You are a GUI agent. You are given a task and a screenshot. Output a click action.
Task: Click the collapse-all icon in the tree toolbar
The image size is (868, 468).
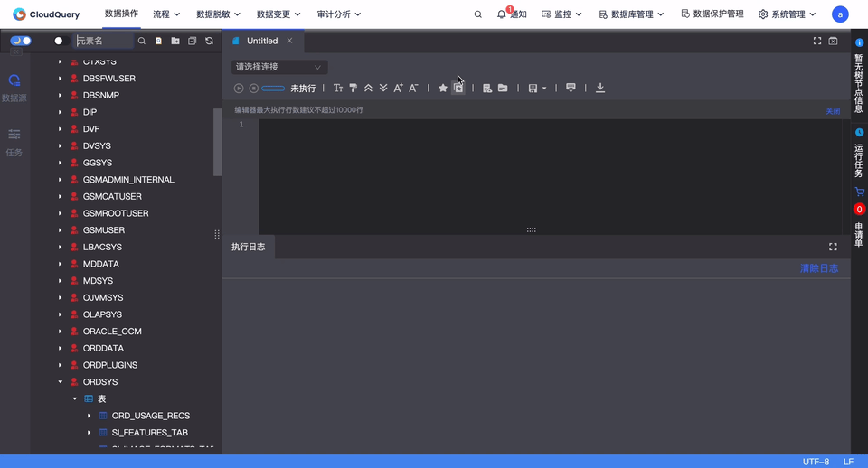(192, 41)
